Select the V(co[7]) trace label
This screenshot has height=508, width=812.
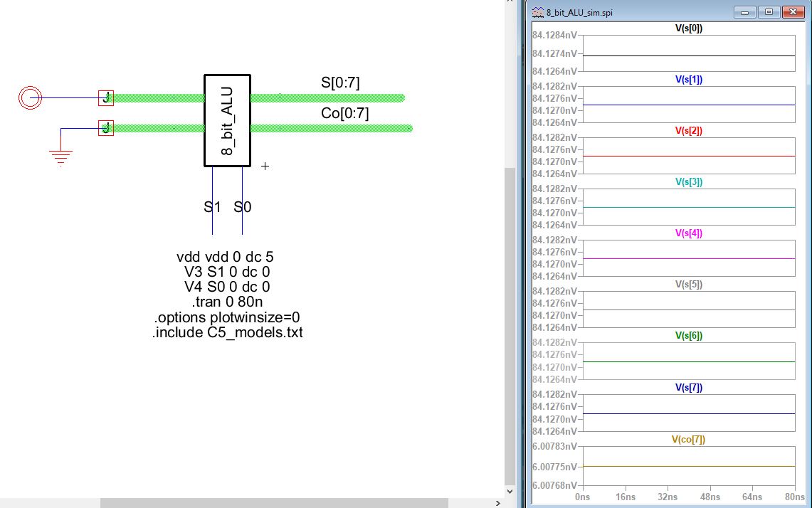[x=688, y=439]
